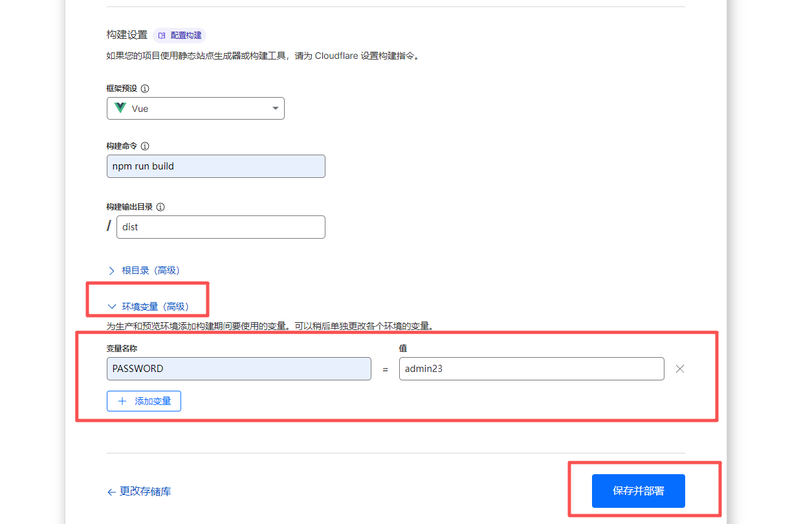Click the left arrow beside 更改存储库
Image resolution: width=812 pixels, height=524 pixels.
tap(111, 492)
